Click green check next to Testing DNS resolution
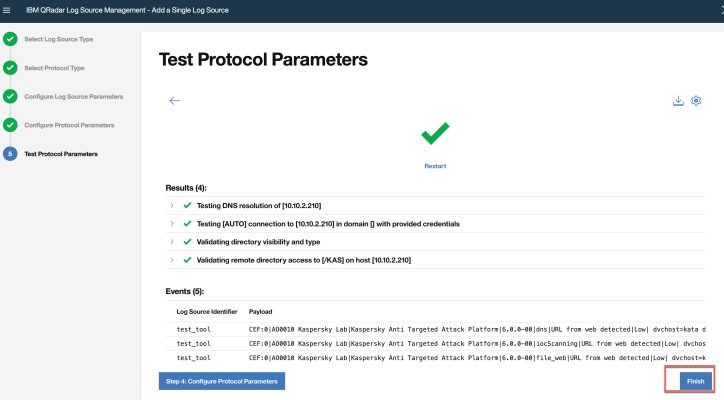This screenshot has width=724, height=400. point(187,206)
